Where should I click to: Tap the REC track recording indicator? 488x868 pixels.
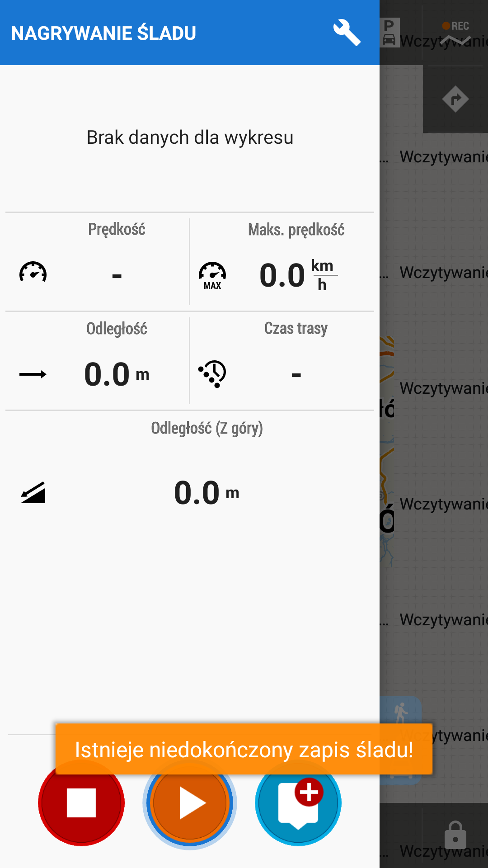click(455, 33)
